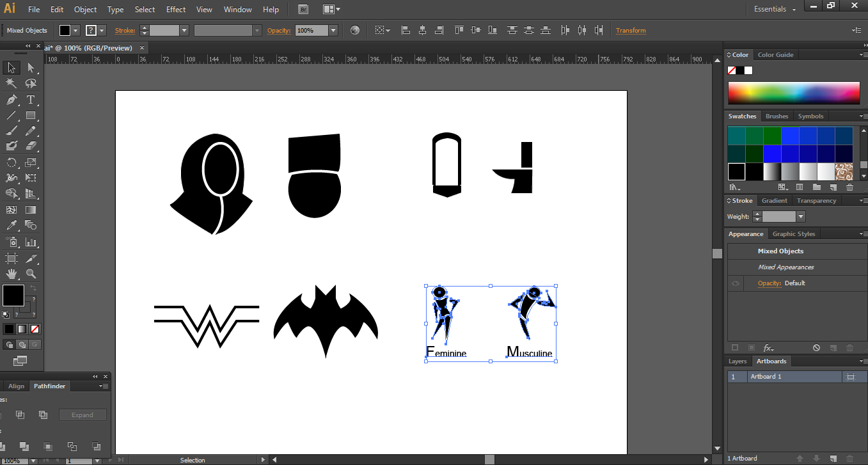Screen dimensions: 868x465
Task: Open the Recolor Artwork dialog
Action: [x=355, y=30]
